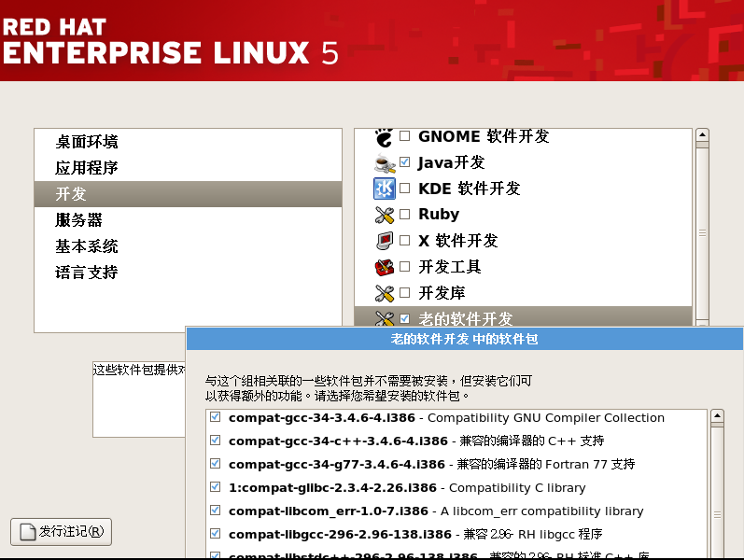Uncheck the 老的软件开发 checkbox
The width and height of the screenshot is (744, 560).
pos(405,318)
